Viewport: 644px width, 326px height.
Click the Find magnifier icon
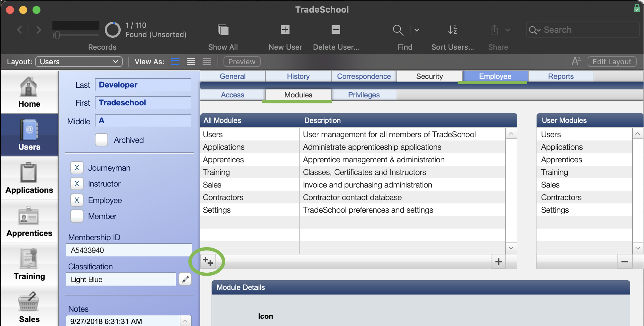[x=398, y=30]
